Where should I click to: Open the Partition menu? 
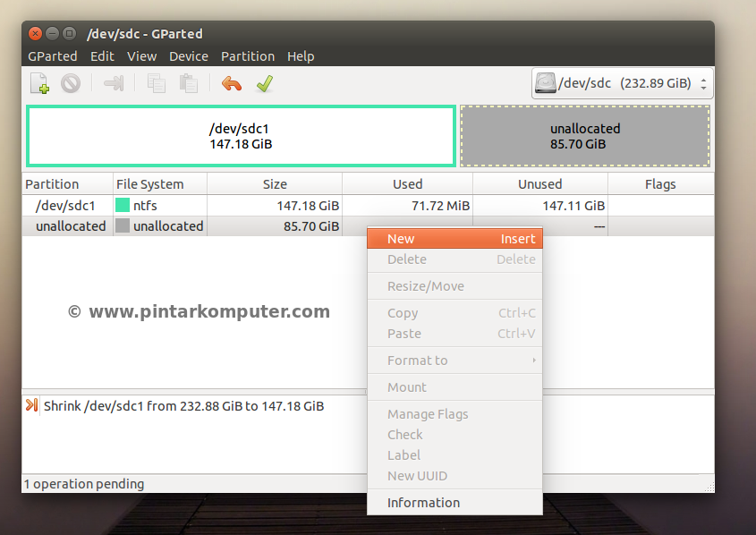[248, 56]
